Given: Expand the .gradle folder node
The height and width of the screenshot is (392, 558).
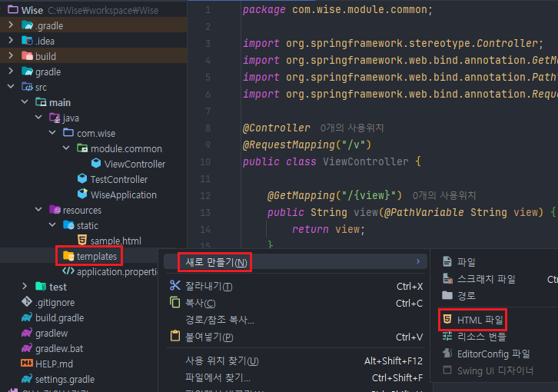Looking at the screenshot, I should coord(11,25).
